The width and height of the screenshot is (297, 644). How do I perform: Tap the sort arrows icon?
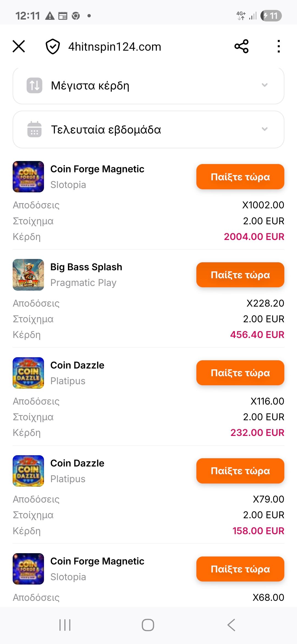[x=34, y=85]
